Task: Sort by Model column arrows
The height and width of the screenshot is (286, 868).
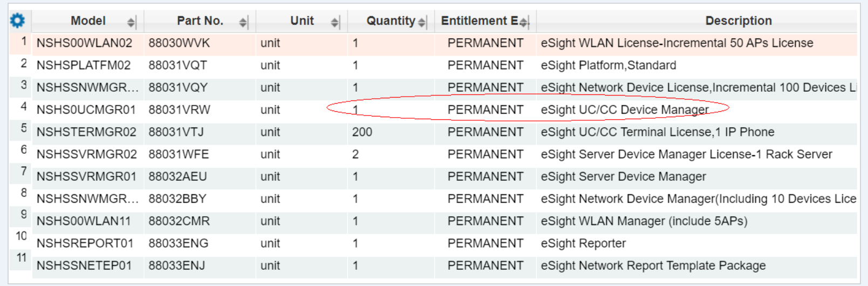Action: pyautogui.click(x=131, y=22)
